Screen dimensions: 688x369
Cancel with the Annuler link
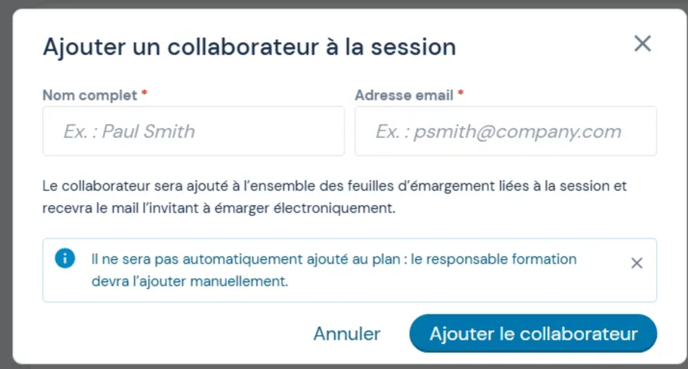click(347, 334)
